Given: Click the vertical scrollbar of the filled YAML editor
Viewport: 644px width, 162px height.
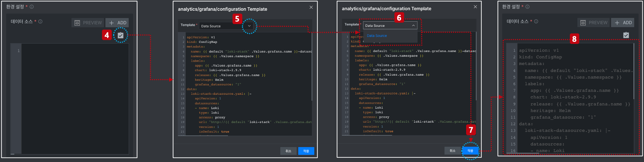Looking at the screenshot, I should click(634, 71).
